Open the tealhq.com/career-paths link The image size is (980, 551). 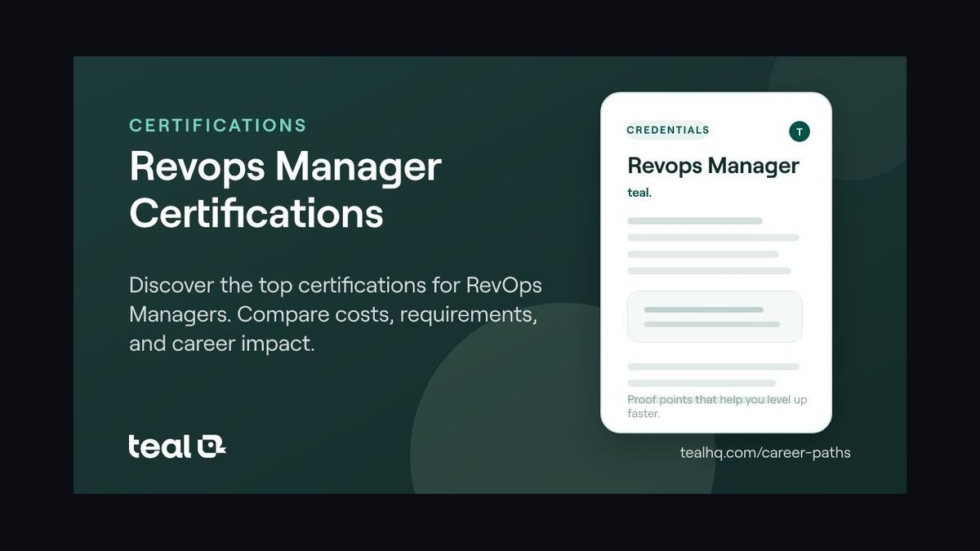[x=765, y=452]
